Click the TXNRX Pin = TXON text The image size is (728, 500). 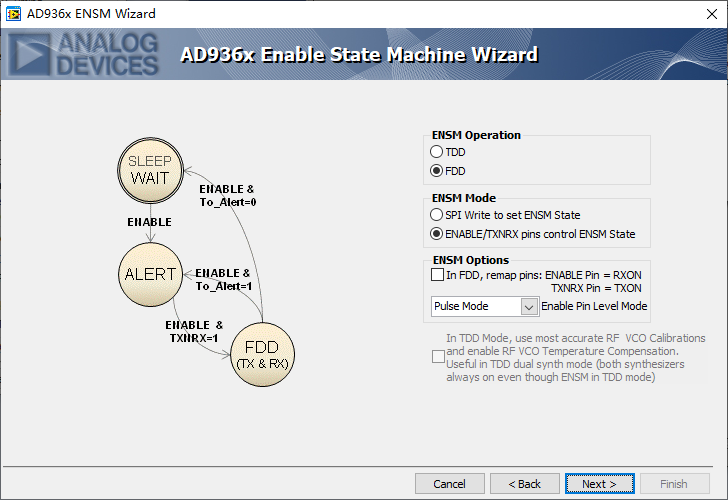[x=596, y=288]
